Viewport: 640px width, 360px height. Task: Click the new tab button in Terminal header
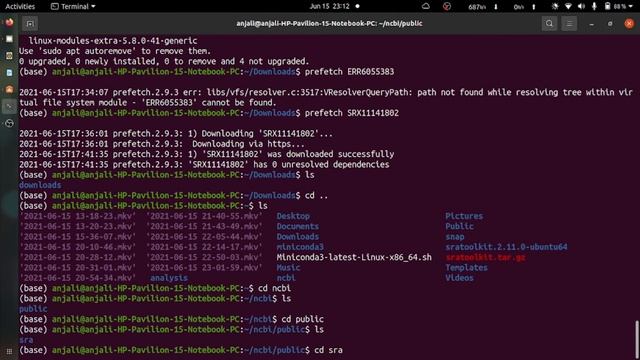[x=30, y=24]
